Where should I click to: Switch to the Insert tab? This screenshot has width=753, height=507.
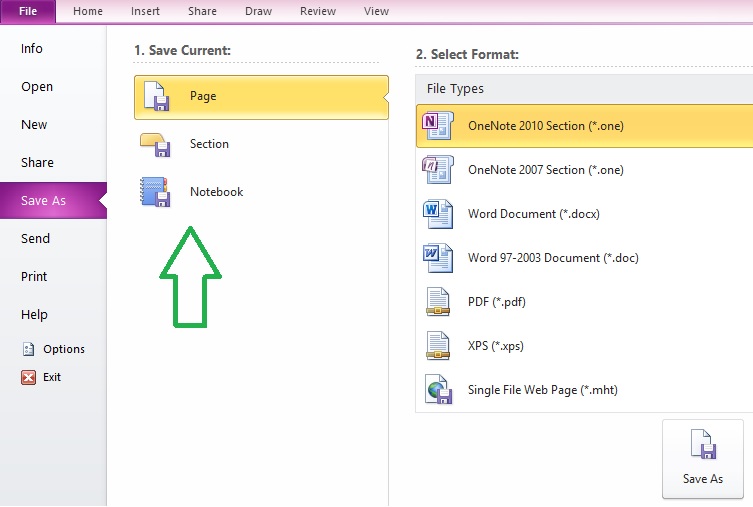coord(145,11)
